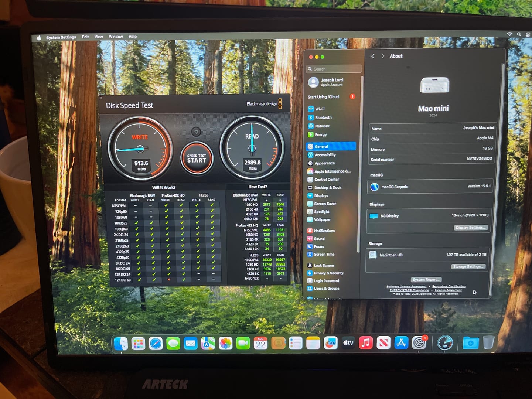Open Notes app in dock
The height and width of the screenshot is (399, 532).
click(x=313, y=344)
